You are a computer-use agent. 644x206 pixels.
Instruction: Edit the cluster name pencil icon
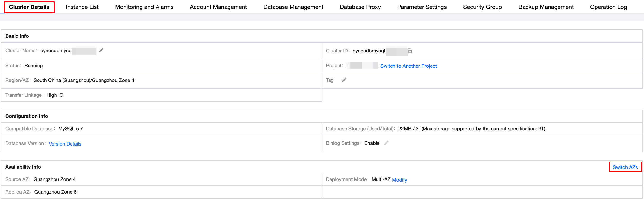coord(101,50)
